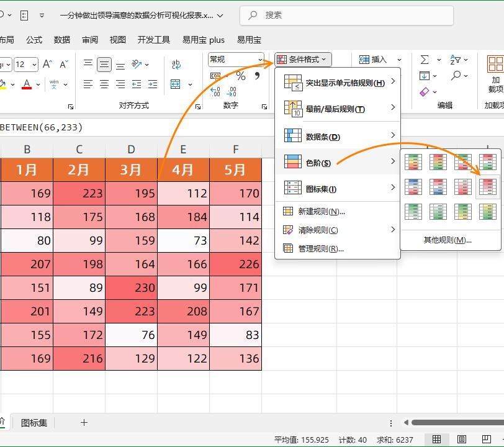Click the percent style icon
The image size is (504, 447).
pos(241,76)
